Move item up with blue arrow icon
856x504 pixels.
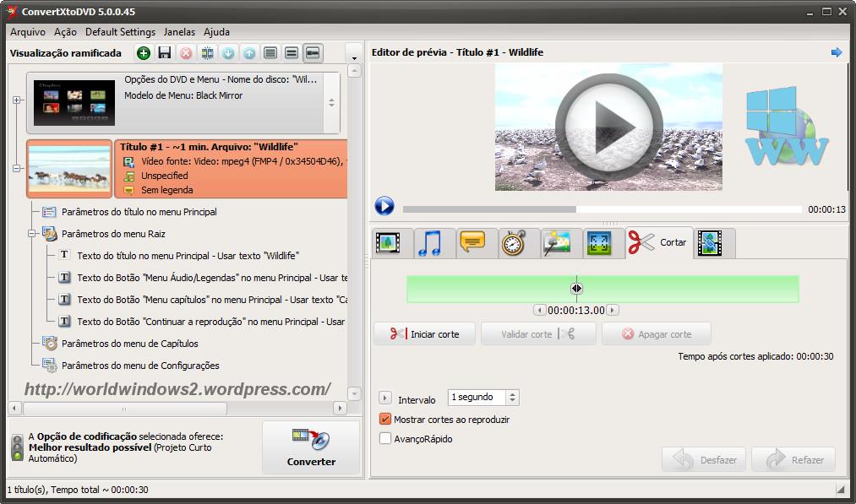click(x=249, y=53)
